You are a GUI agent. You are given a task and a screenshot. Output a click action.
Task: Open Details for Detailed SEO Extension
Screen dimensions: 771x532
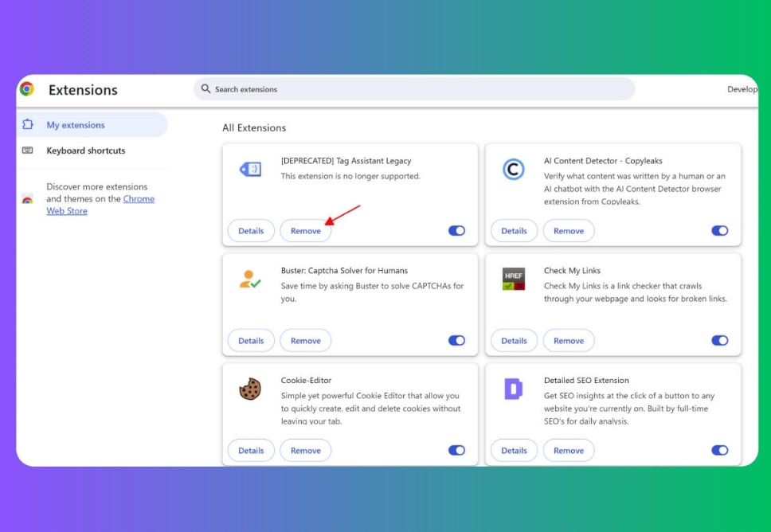click(x=514, y=451)
